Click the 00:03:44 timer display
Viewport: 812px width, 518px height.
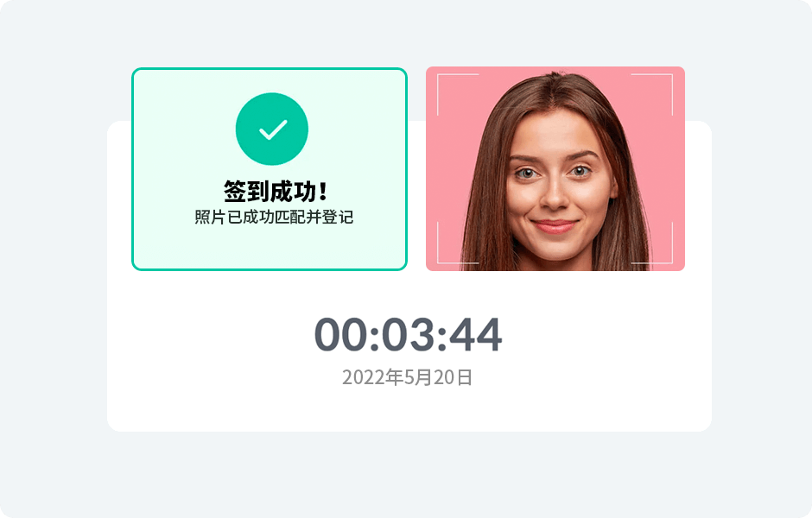click(408, 335)
